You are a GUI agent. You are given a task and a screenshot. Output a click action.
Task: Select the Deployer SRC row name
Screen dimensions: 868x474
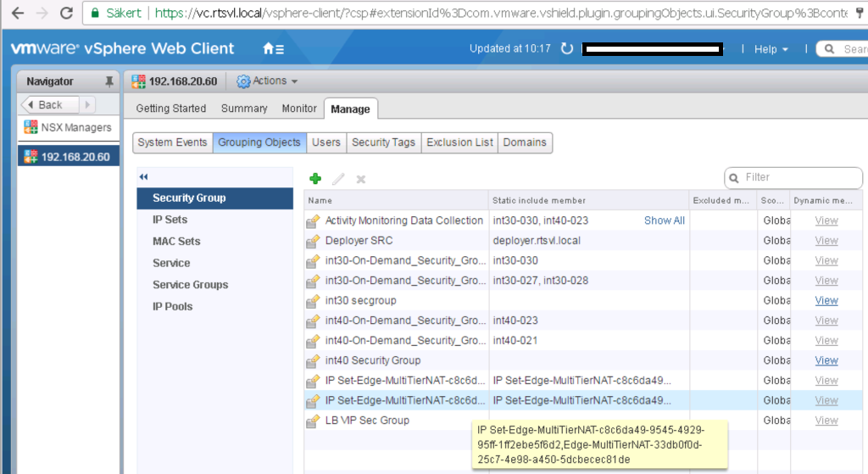359,241
